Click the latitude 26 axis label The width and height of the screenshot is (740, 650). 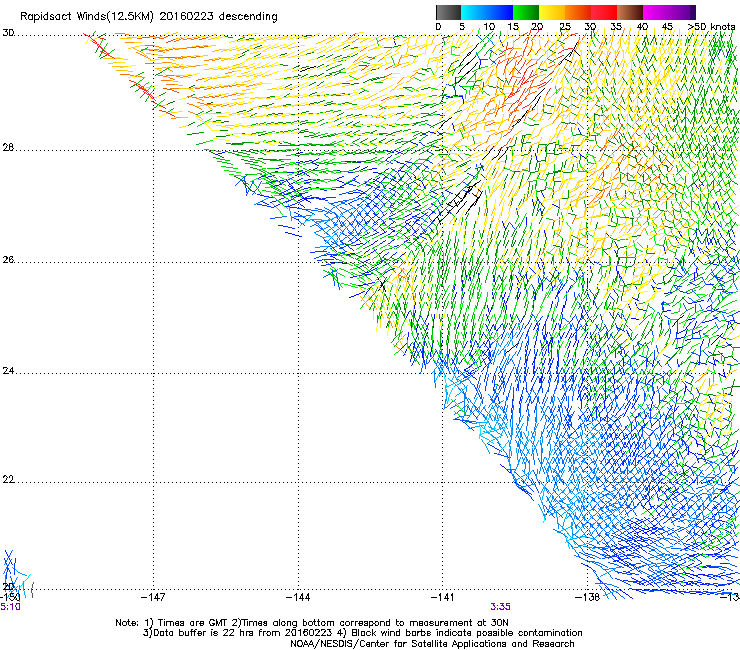[8, 260]
